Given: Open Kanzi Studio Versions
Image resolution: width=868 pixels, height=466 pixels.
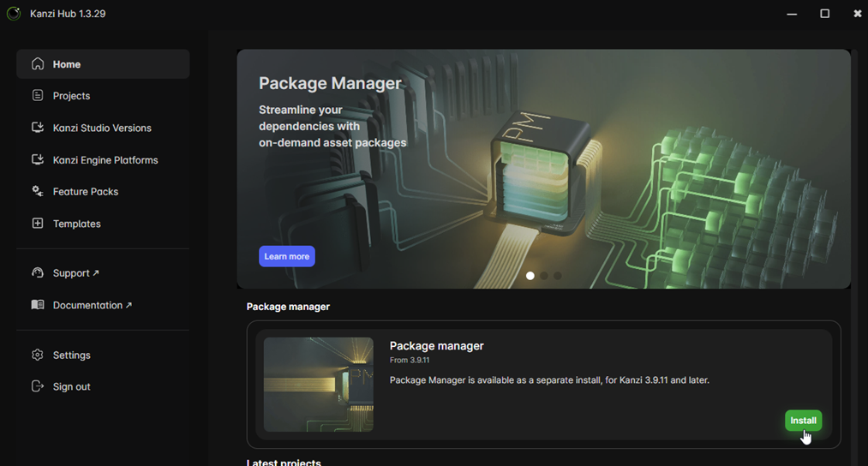Looking at the screenshot, I should click(x=103, y=128).
